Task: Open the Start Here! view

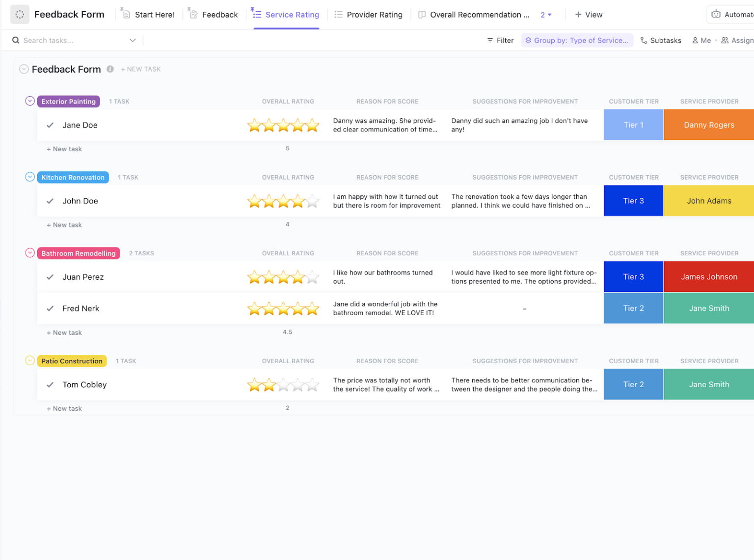Action: 153,14
